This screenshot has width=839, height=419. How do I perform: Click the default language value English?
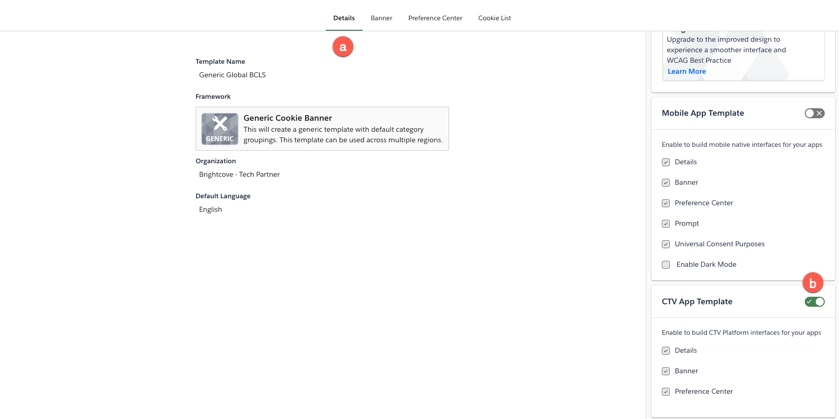(210, 210)
